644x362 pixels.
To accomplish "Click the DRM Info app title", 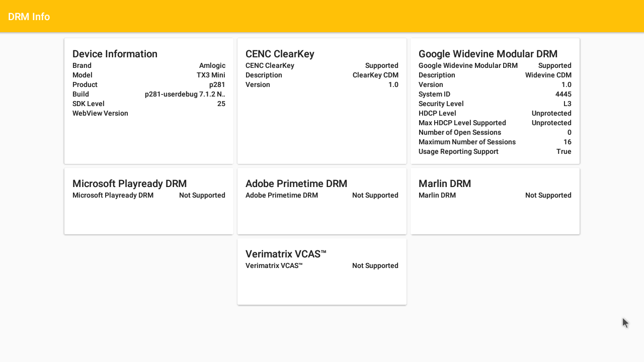I will pyautogui.click(x=29, y=17).
